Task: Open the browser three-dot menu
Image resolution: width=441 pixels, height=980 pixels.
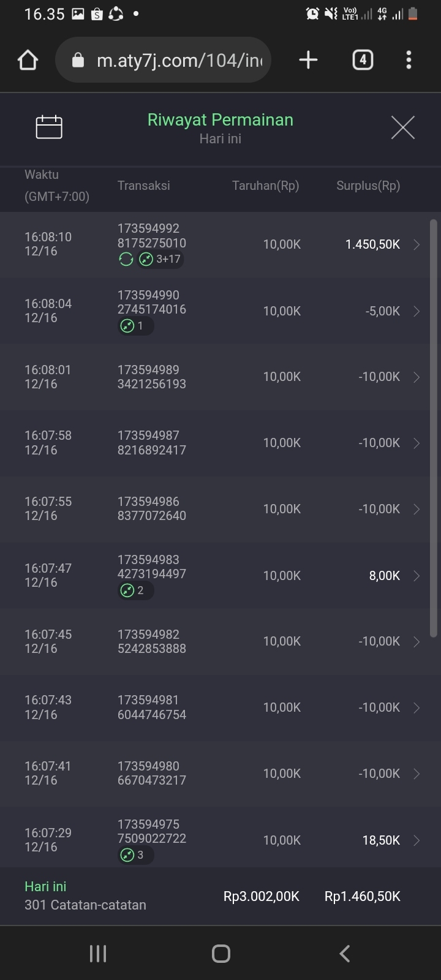Action: 409,60
